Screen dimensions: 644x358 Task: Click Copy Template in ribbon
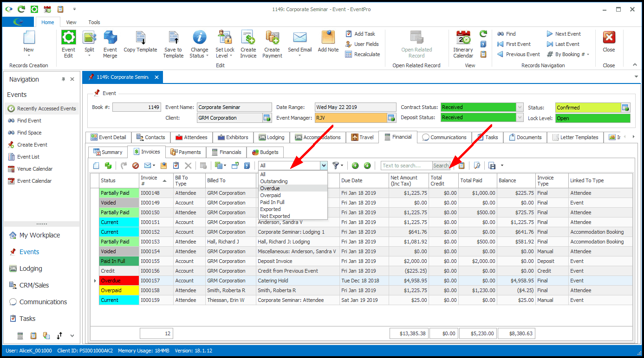pos(140,42)
